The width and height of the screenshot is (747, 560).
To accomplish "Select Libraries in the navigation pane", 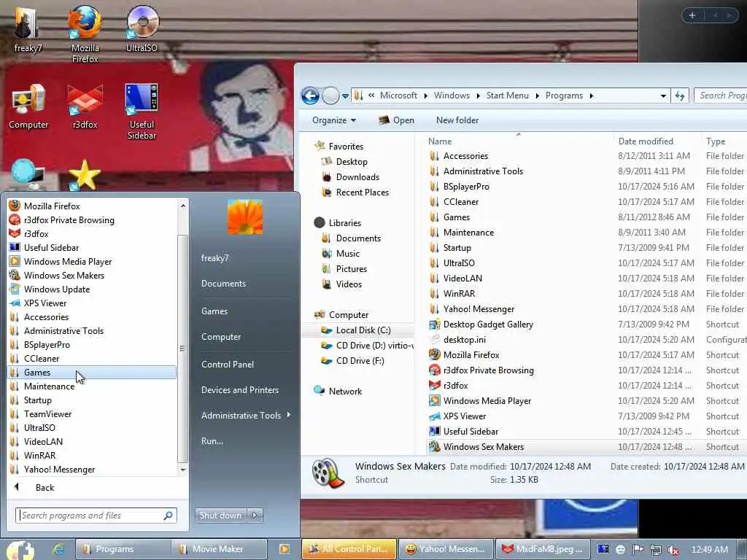I will tap(344, 223).
